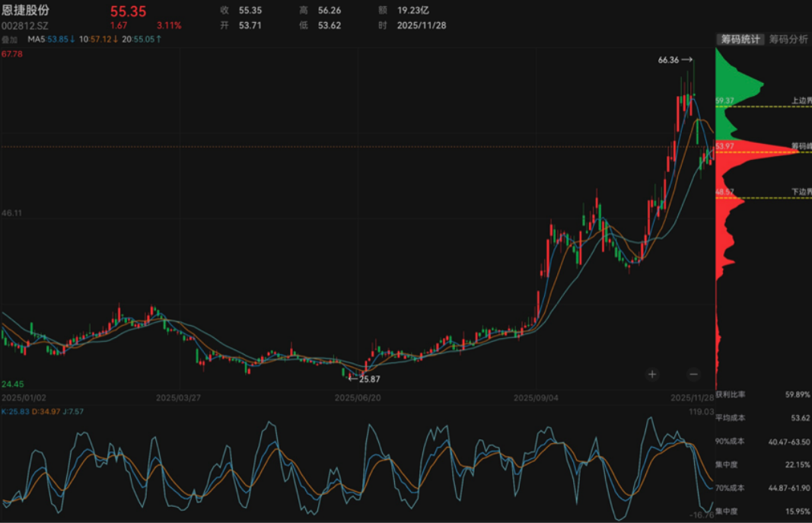The height and width of the screenshot is (523, 812).
Task: Click the 53.97 筹码峰 chip peak line
Action: coord(763,151)
